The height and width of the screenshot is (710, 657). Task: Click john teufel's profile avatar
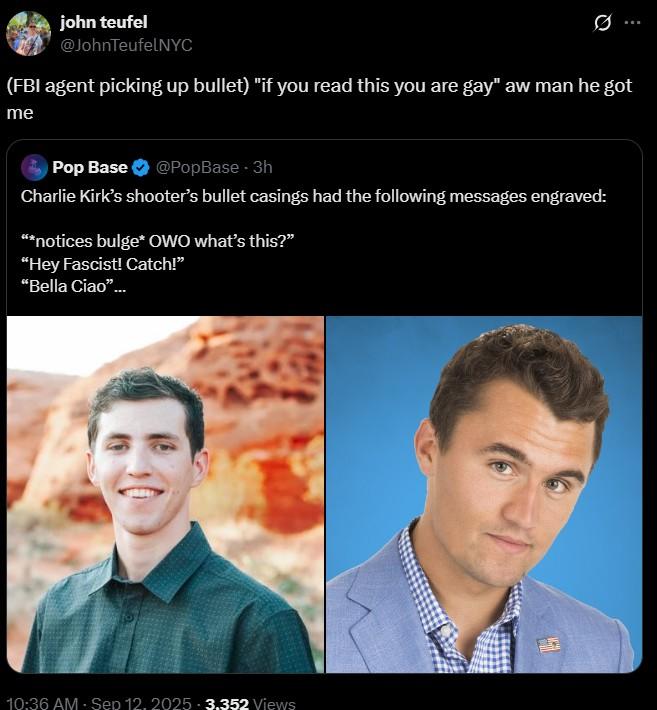(x=28, y=33)
